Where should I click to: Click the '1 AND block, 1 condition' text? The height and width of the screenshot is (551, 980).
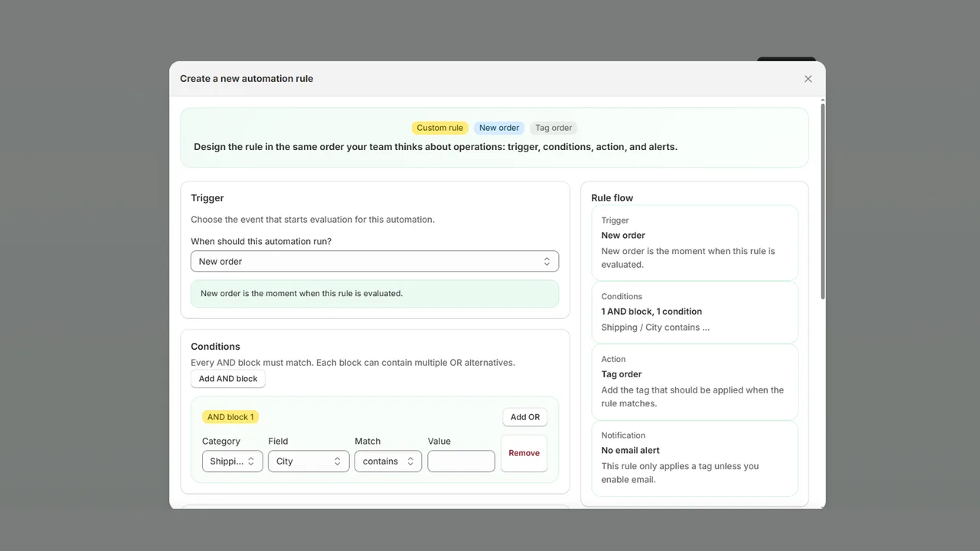tap(652, 311)
